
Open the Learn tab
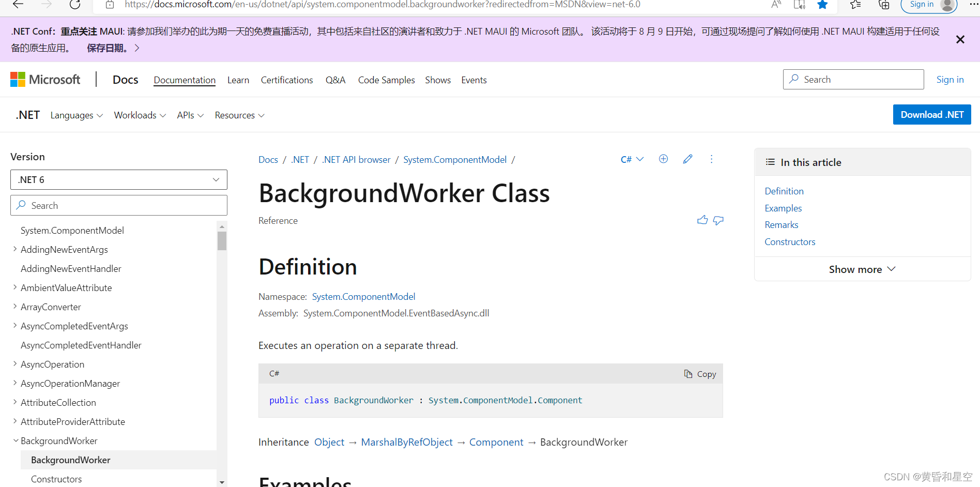pos(238,80)
